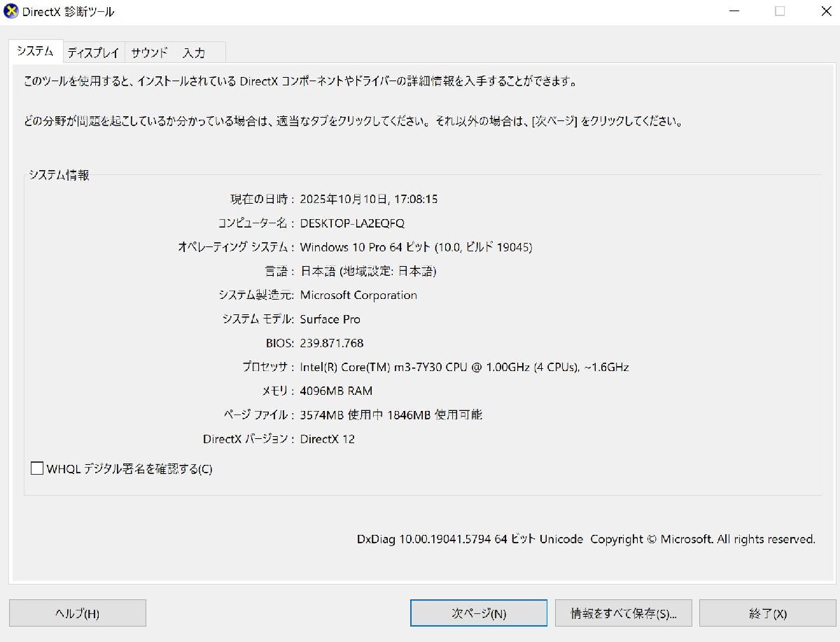Switch to the ディスプレイ tab
Image resolution: width=840 pixels, height=642 pixels.
coord(93,52)
